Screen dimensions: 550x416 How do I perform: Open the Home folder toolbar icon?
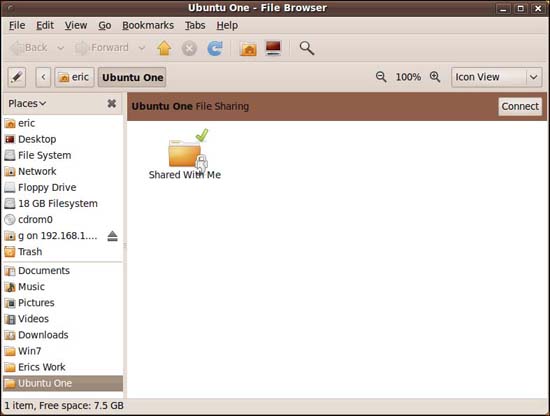(x=248, y=48)
